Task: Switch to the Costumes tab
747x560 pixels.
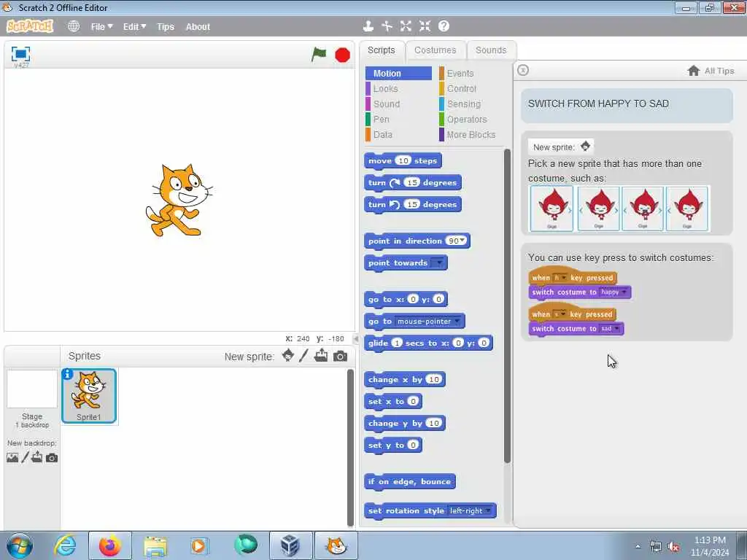Action: 435,50
